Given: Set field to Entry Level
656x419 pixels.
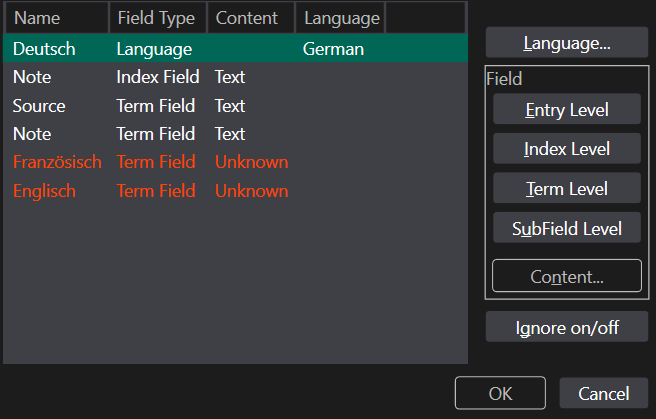Looking at the screenshot, I should point(566,110).
